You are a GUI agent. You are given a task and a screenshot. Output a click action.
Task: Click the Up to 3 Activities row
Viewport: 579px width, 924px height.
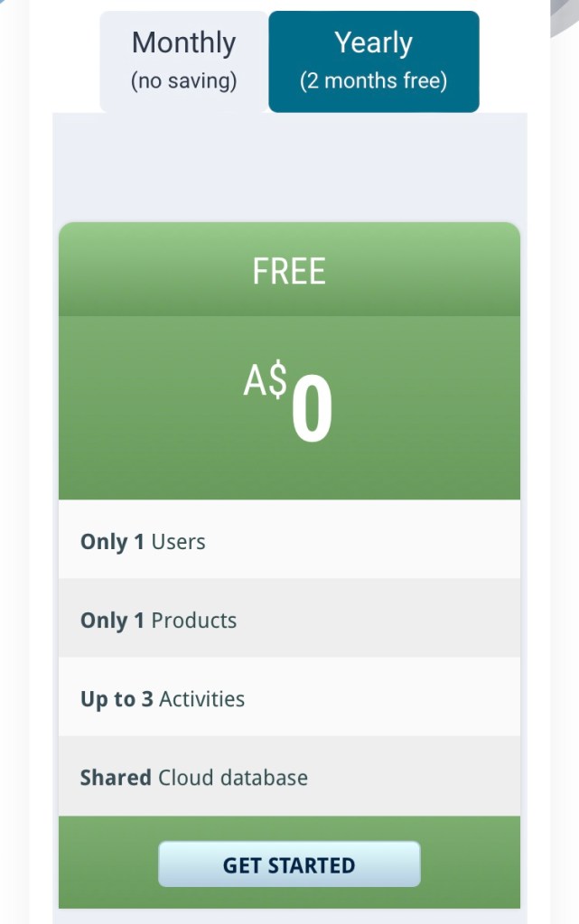(289, 699)
